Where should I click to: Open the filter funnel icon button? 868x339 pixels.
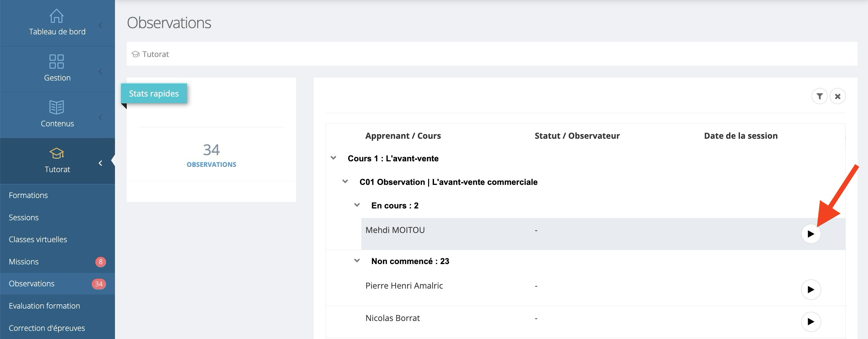click(820, 97)
